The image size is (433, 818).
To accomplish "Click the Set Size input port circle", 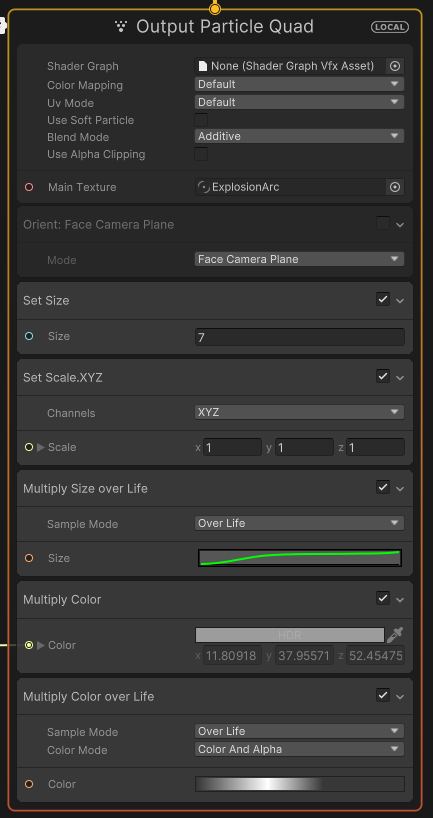I will pos(29,336).
